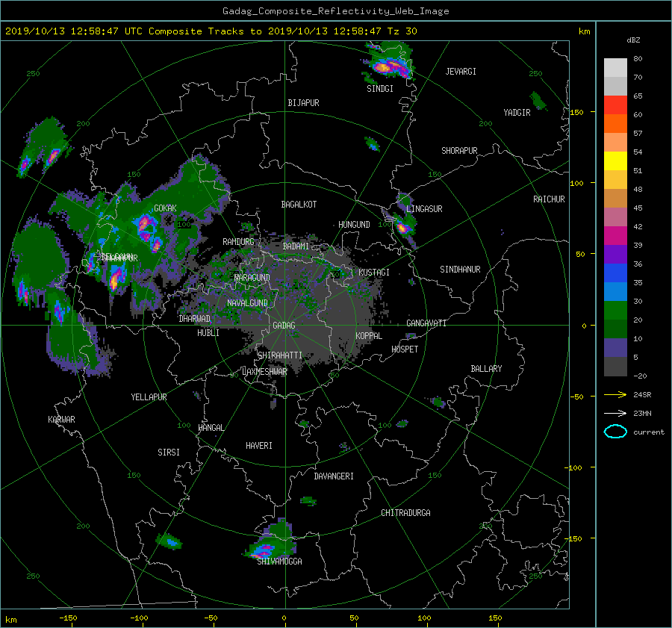Screen dimensions: 672x628
Task: Click the SHIRAHATTI city label
Action: (x=280, y=355)
